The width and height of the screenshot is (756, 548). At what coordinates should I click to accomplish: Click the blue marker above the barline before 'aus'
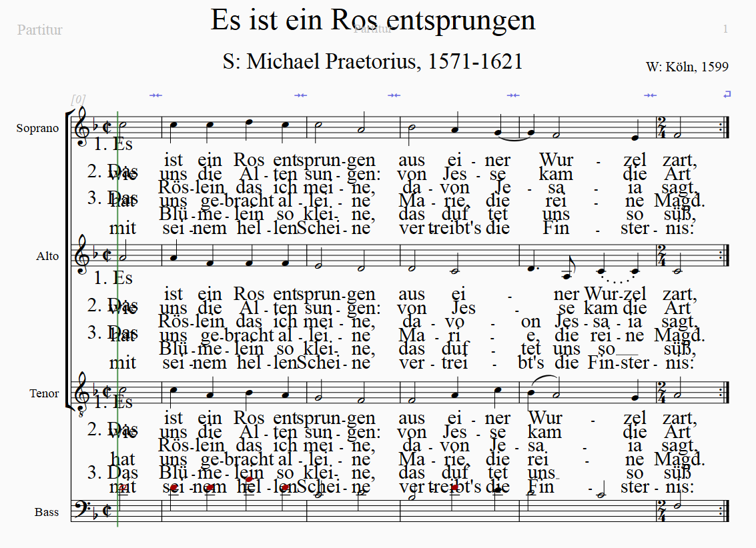coord(394,95)
